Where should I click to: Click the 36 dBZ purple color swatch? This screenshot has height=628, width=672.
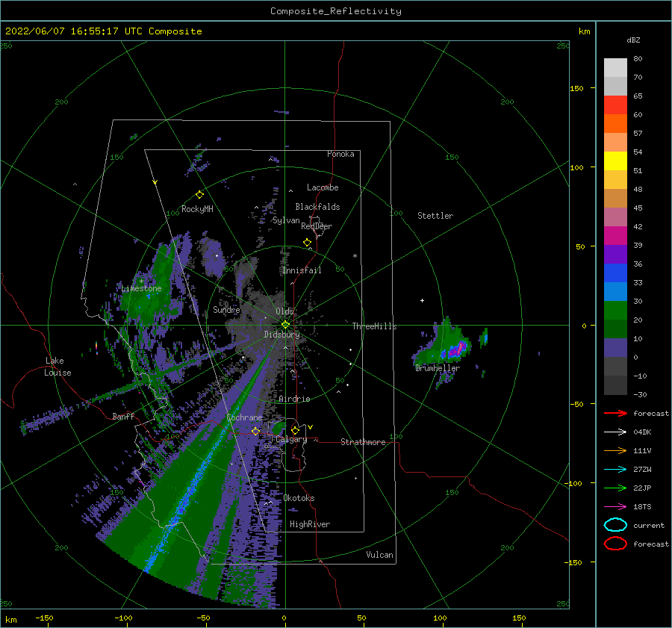click(615, 254)
